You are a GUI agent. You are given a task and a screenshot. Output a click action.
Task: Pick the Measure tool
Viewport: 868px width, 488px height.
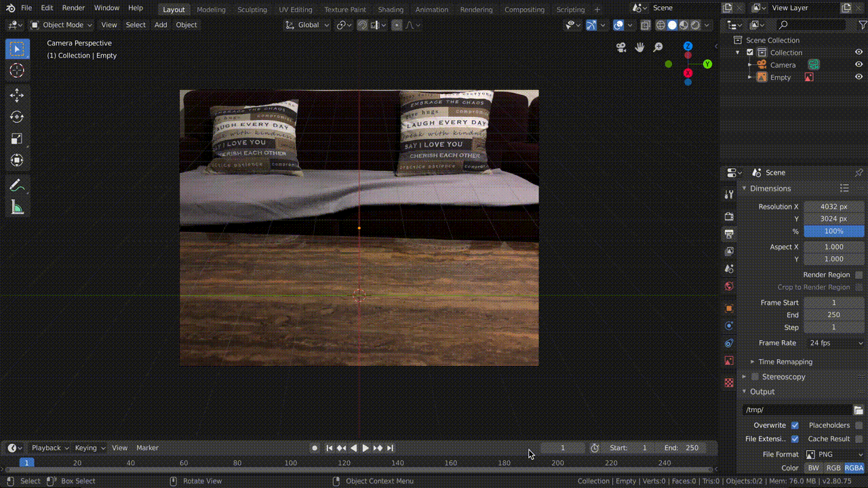[x=17, y=207]
